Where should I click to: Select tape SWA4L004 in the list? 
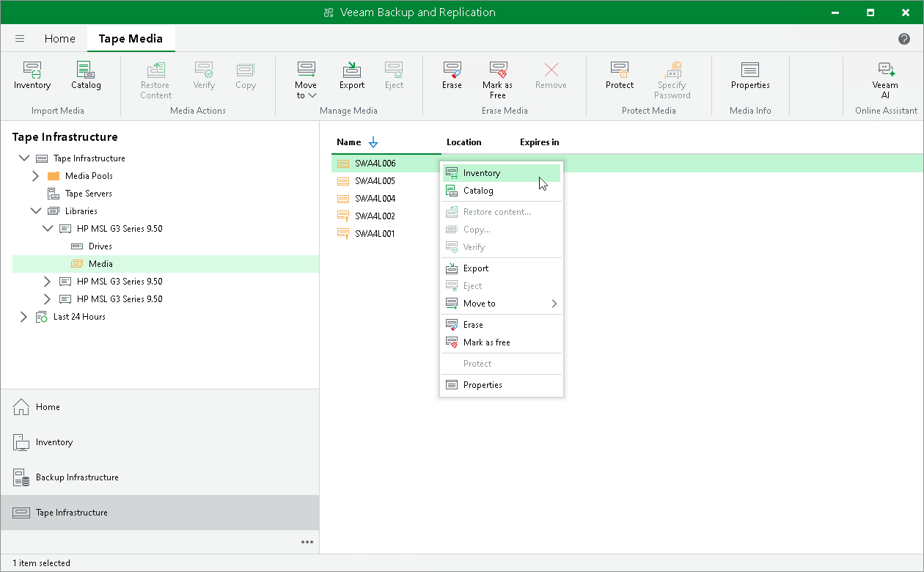coord(375,199)
